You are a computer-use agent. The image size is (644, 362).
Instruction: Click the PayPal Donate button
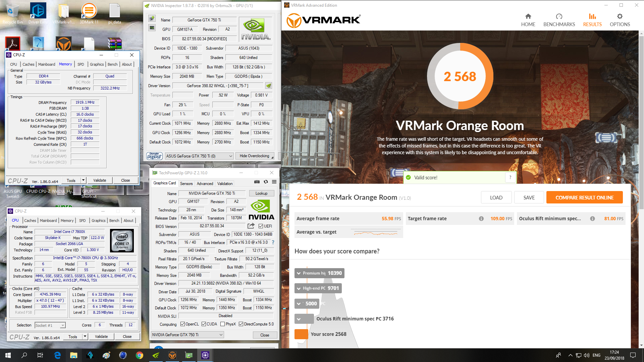tap(155, 156)
